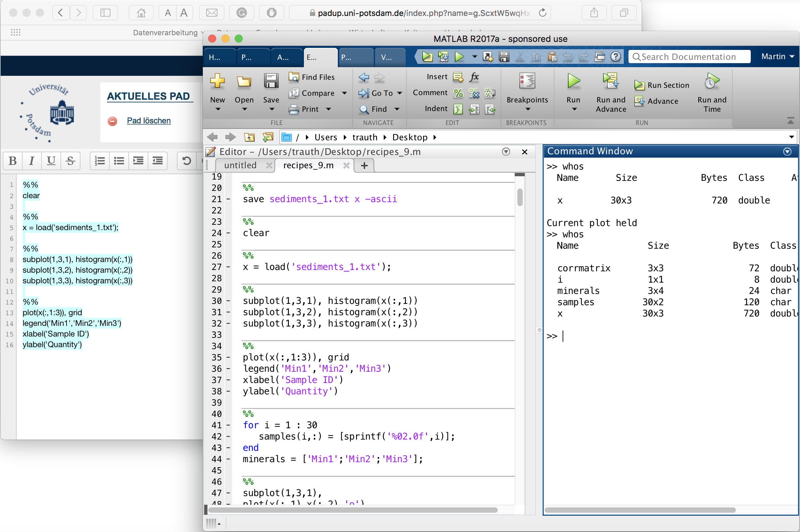Image resolution: width=800 pixels, height=532 pixels.
Task: Open the Command Window actions menu
Action: [x=787, y=152]
